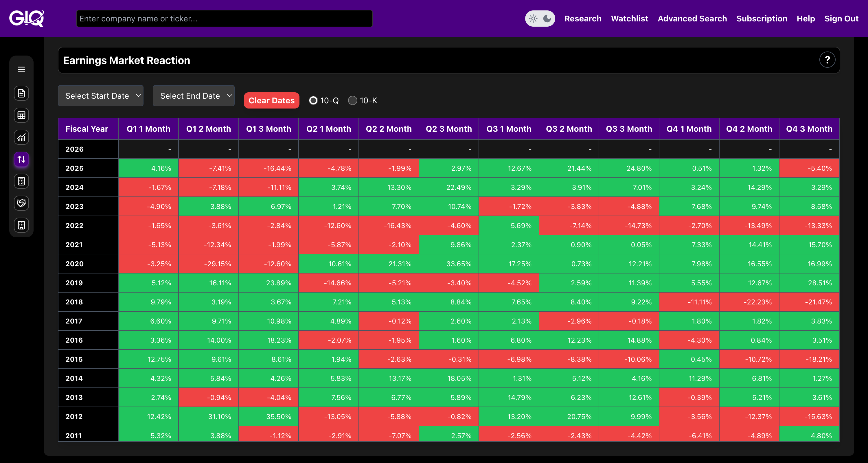Click the up-down arrows market reaction icon

click(x=21, y=159)
